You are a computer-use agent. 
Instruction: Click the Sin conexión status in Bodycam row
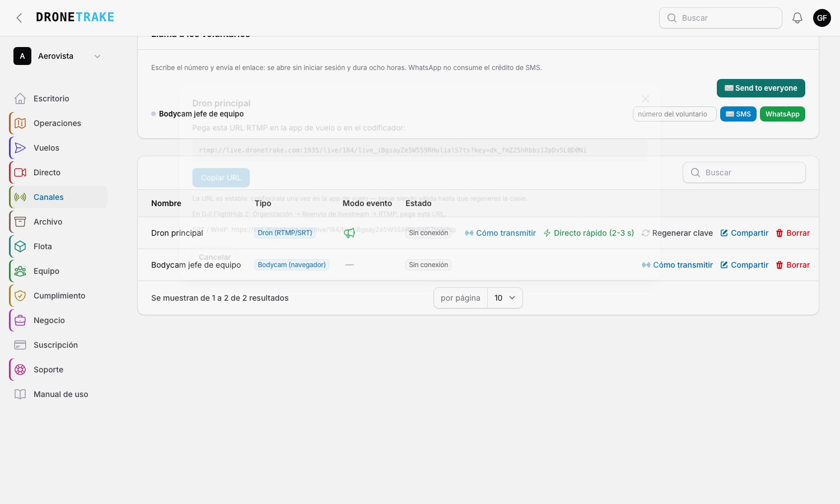coord(428,265)
